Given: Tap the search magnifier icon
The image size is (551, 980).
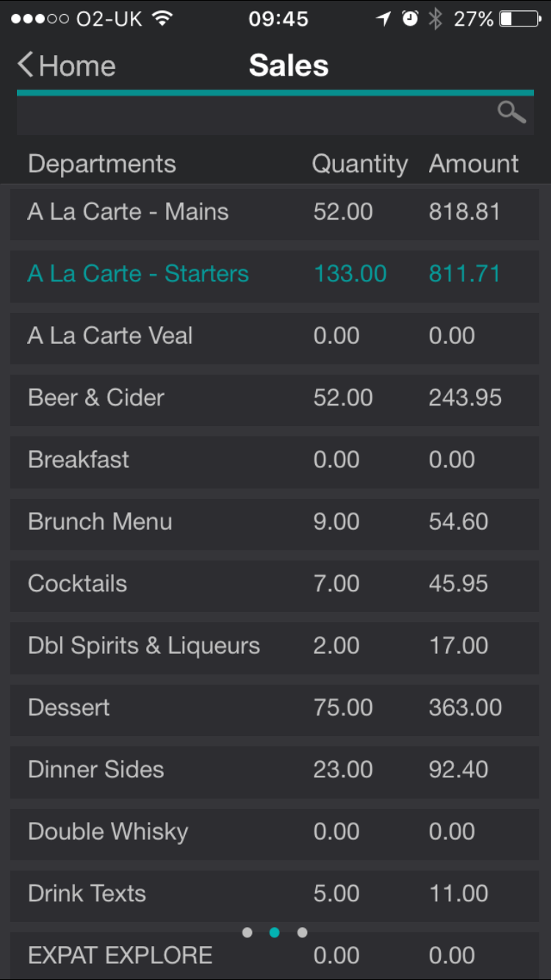Looking at the screenshot, I should pos(511,112).
